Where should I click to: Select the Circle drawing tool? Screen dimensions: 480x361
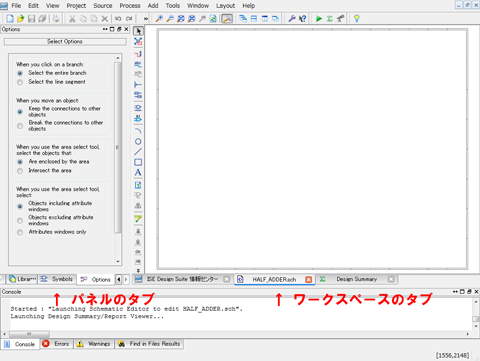pyautogui.click(x=138, y=141)
